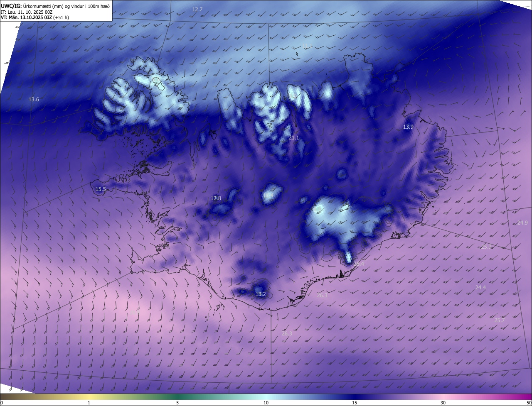
Task: Select the 15.5 value label on the map
Action: point(101,189)
